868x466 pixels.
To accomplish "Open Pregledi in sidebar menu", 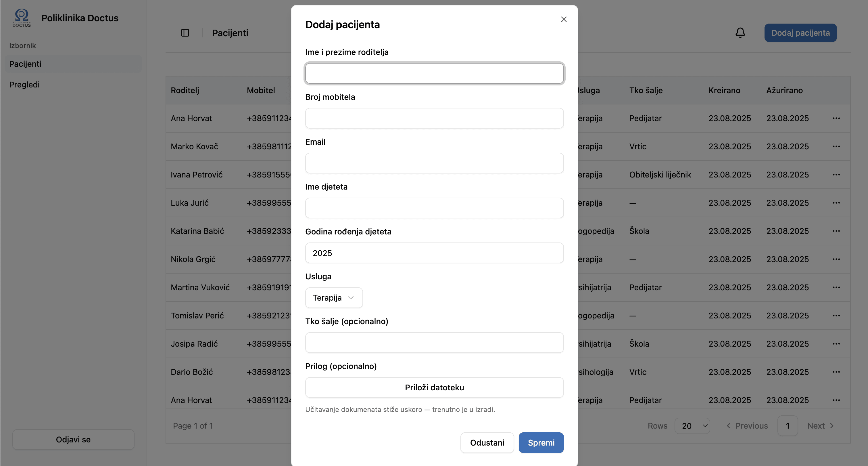I will pyautogui.click(x=24, y=85).
